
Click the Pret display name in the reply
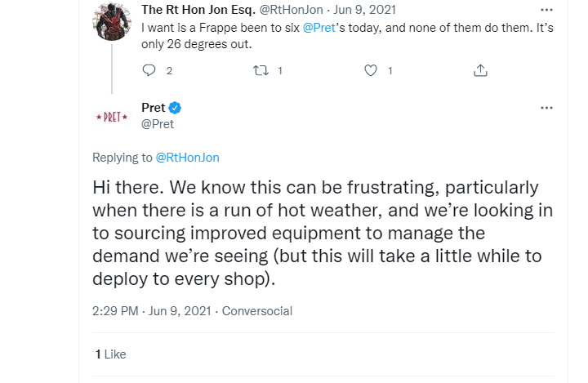[154, 108]
